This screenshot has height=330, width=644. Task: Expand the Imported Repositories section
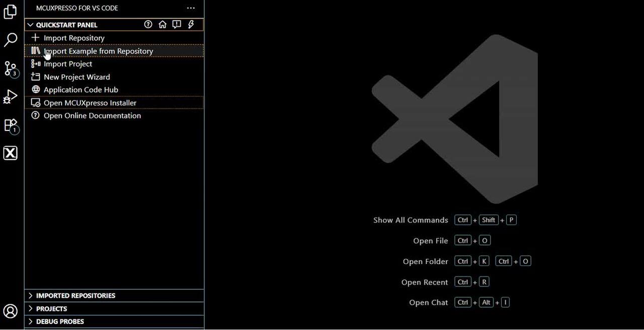(75, 296)
